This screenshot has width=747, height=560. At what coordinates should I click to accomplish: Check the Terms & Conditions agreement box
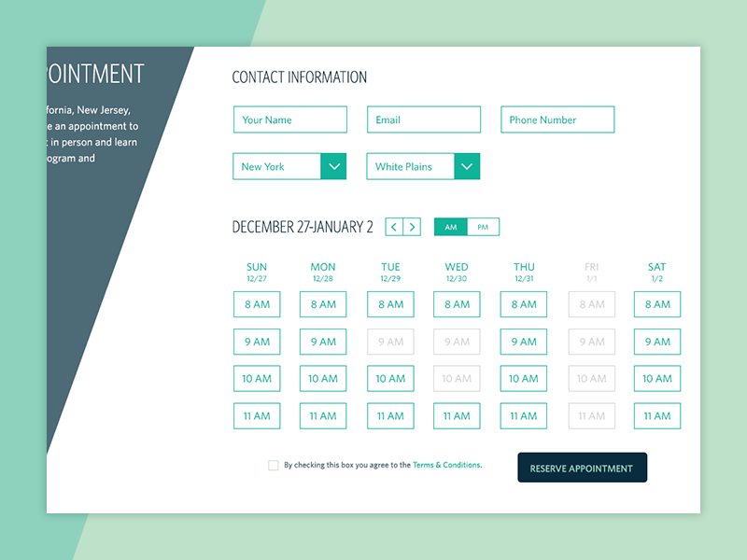pos(274,465)
